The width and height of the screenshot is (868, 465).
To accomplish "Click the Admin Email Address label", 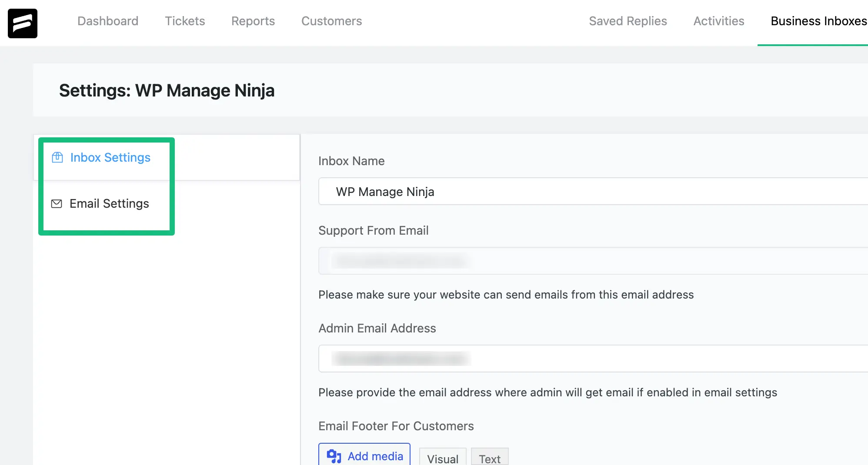I will tap(377, 328).
